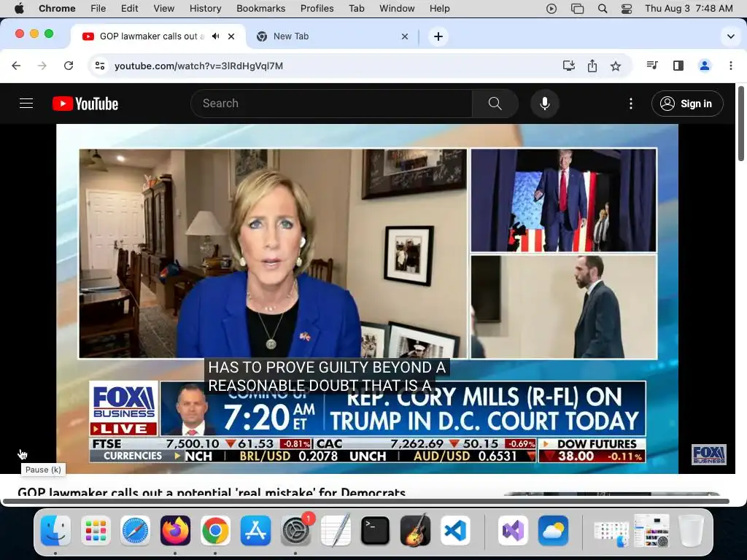Open Launchpad from the Dock
Viewport: 747px width, 560px height.
pos(96,530)
